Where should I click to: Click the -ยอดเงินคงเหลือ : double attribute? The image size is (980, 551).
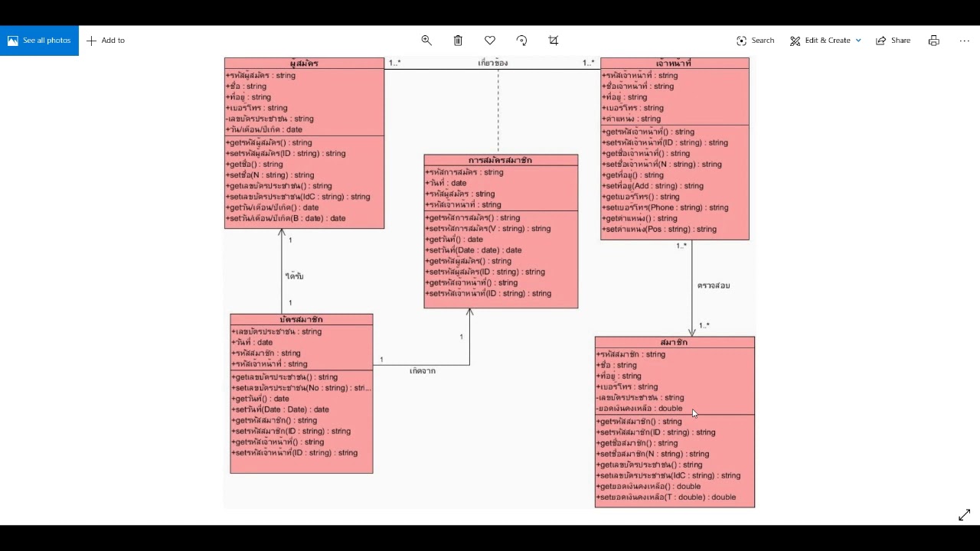click(639, 409)
